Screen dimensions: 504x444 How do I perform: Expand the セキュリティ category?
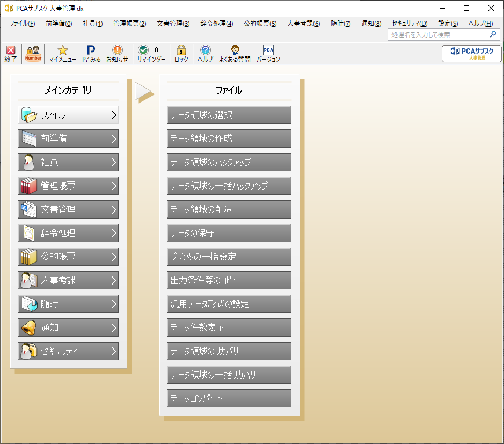[x=68, y=351]
